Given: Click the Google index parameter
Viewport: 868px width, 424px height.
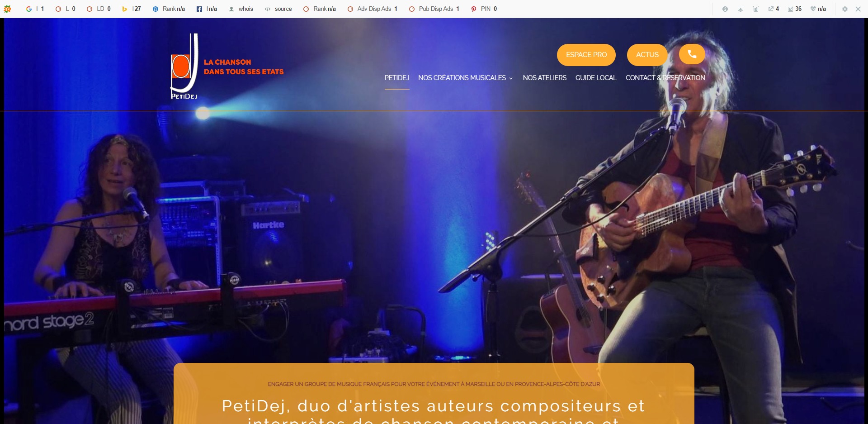Looking at the screenshot, I should coord(35,9).
